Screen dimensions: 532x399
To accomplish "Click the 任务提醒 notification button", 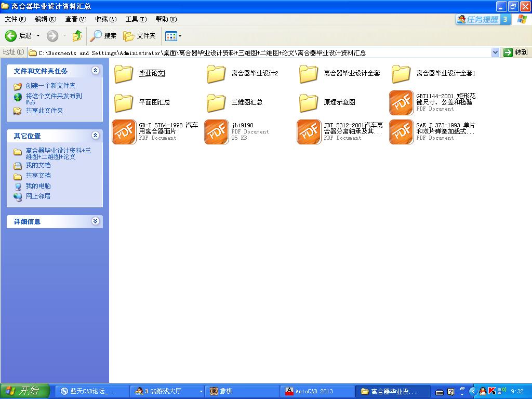I will 483,19.
